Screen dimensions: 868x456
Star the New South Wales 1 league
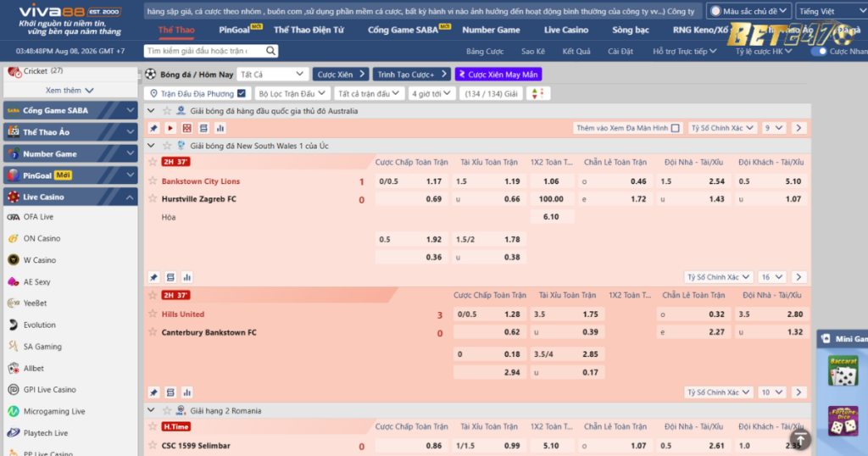click(167, 146)
